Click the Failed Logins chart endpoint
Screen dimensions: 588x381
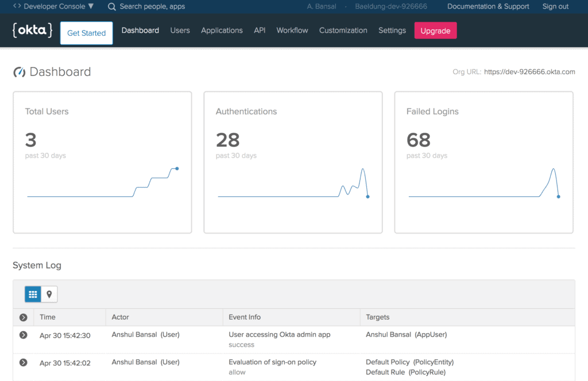tap(558, 196)
